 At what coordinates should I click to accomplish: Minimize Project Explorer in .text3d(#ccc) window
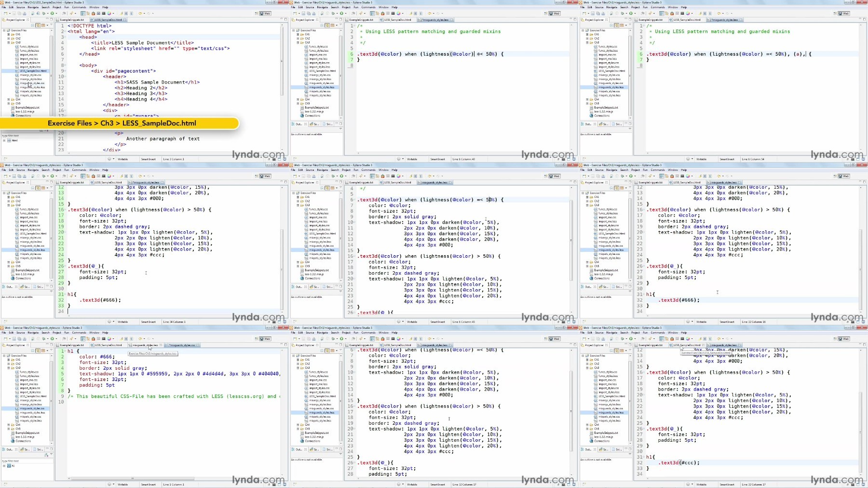point(626,345)
